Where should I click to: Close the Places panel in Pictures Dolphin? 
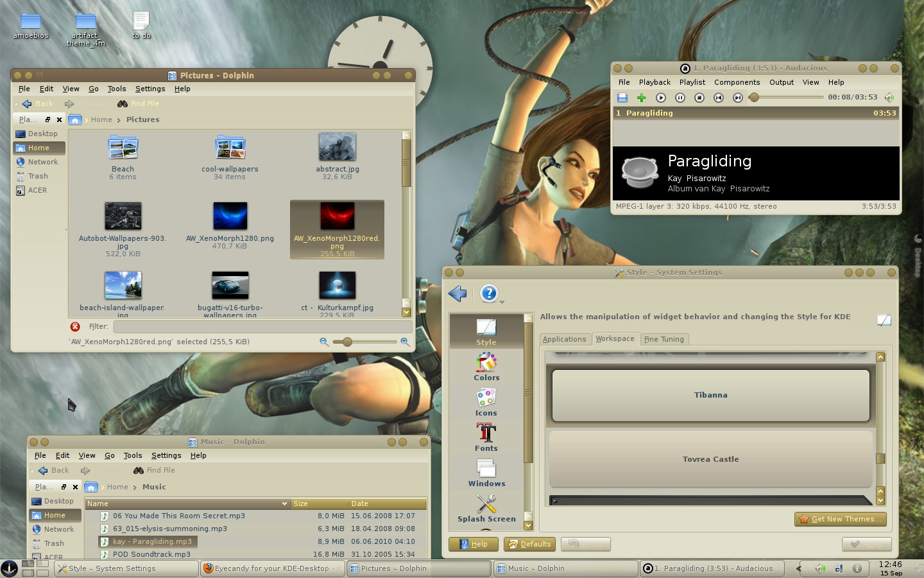click(x=60, y=119)
